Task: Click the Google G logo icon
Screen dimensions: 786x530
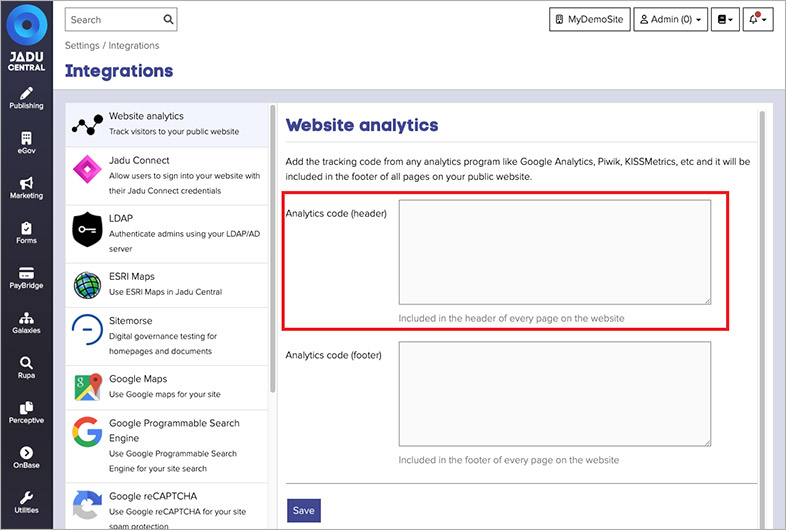Action: pos(87,431)
